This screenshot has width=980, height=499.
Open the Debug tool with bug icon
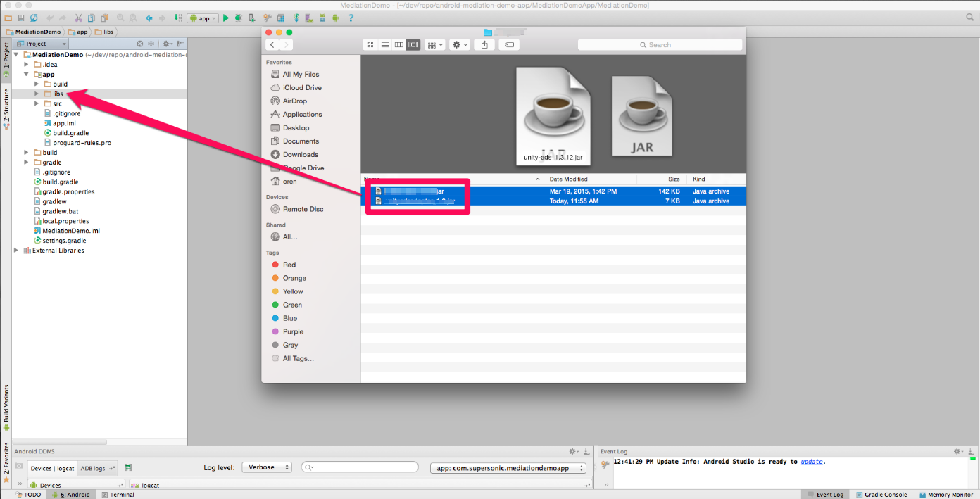pyautogui.click(x=237, y=18)
